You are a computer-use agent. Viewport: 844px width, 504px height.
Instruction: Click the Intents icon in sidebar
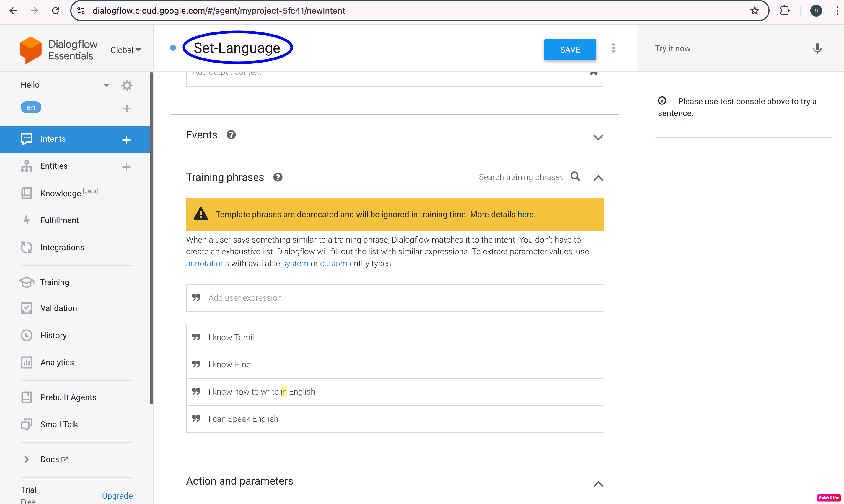[26, 139]
